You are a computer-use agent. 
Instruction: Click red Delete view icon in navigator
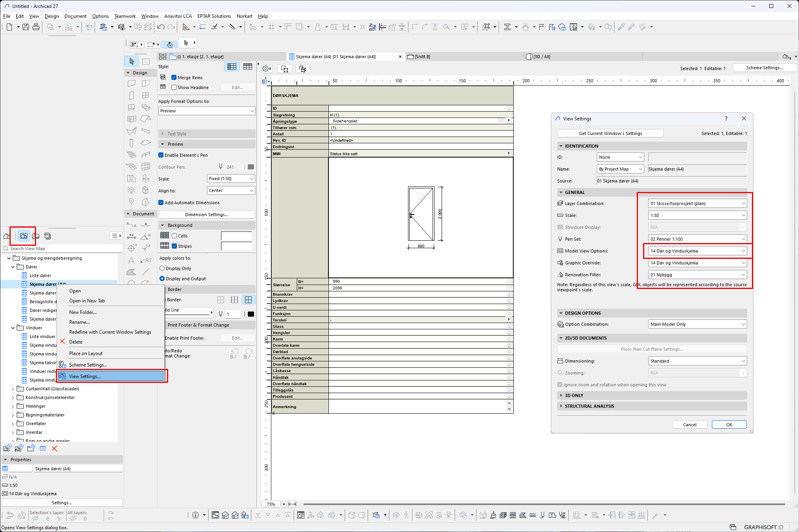pos(55,448)
